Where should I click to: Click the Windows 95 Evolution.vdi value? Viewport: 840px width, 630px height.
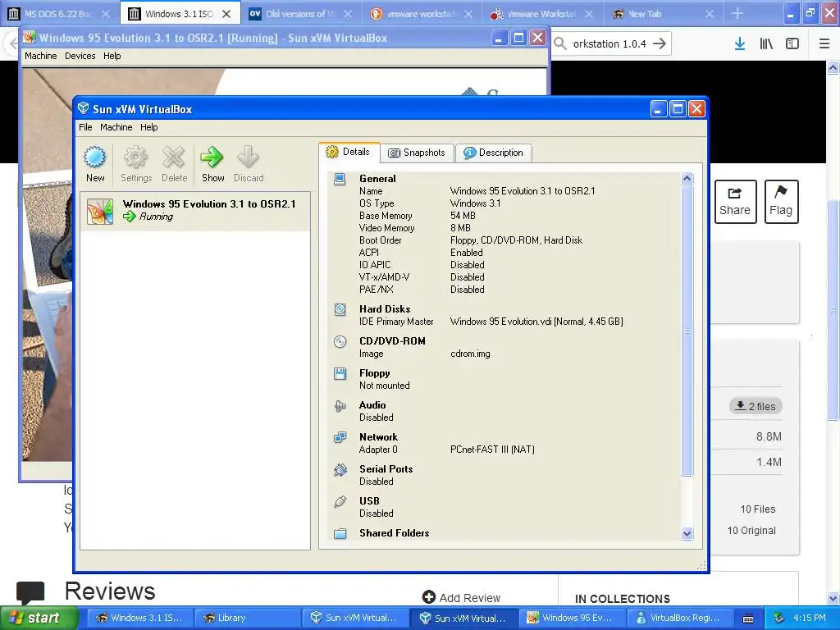536,322
